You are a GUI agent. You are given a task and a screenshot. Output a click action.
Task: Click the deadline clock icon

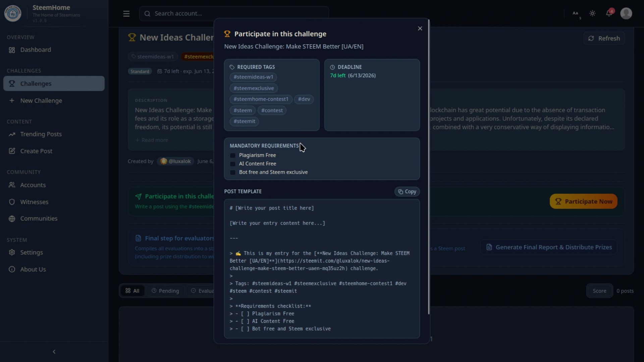[332, 67]
